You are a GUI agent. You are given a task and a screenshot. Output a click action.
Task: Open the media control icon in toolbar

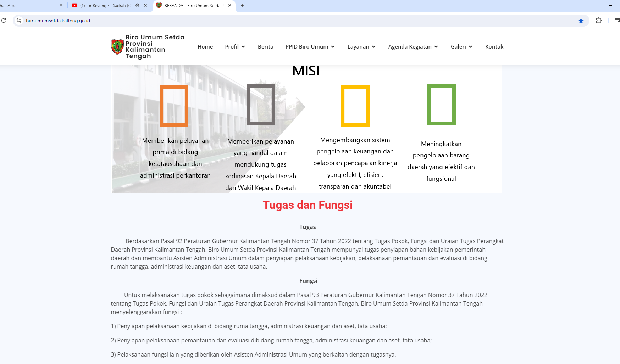click(617, 21)
